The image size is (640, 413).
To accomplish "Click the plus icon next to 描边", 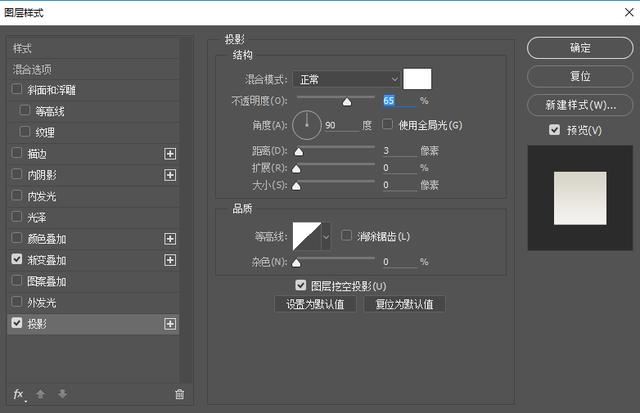I will coord(170,154).
